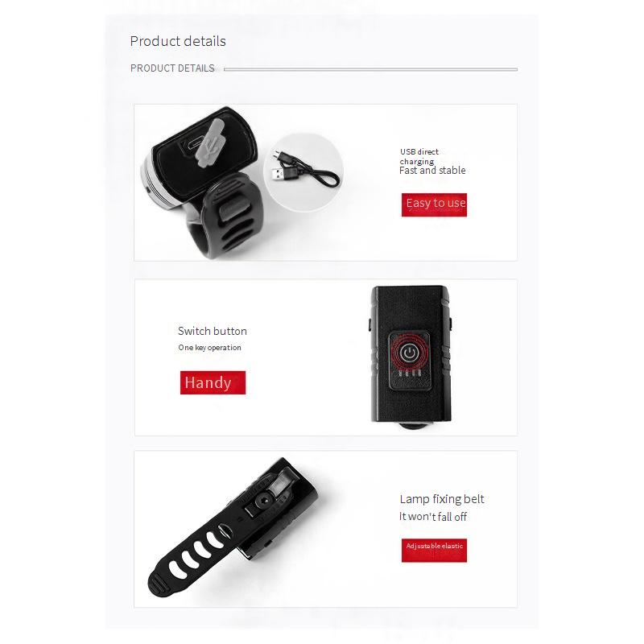The width and height of the screenshot is (644, 644).
Task: Click the 'It won't fall off' caption
Action: click(433, 517)
